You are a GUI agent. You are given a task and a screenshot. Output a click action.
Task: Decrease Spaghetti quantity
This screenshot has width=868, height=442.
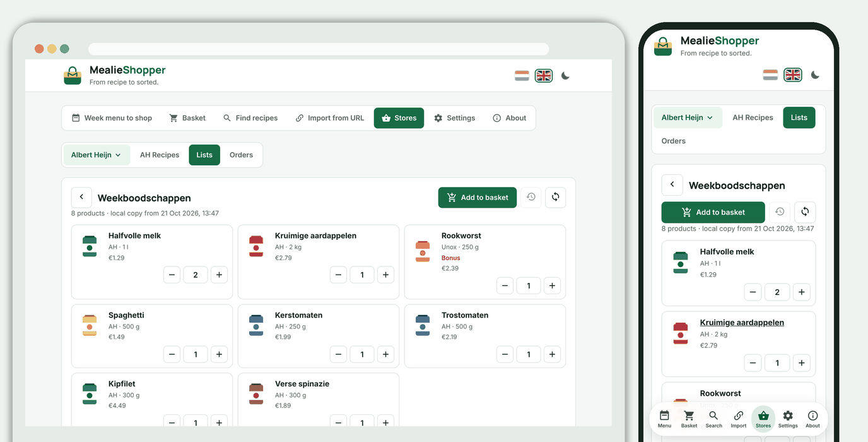[x=172, y=354]
